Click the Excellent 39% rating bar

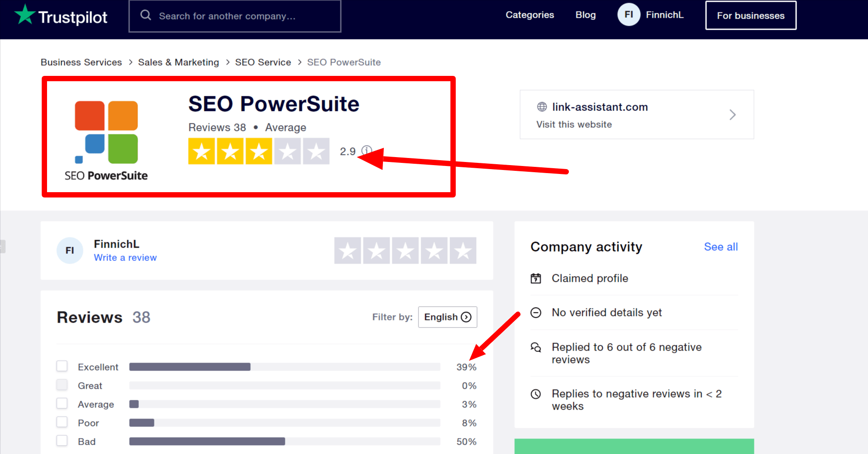pyautogui.click(x=284, y=367)
